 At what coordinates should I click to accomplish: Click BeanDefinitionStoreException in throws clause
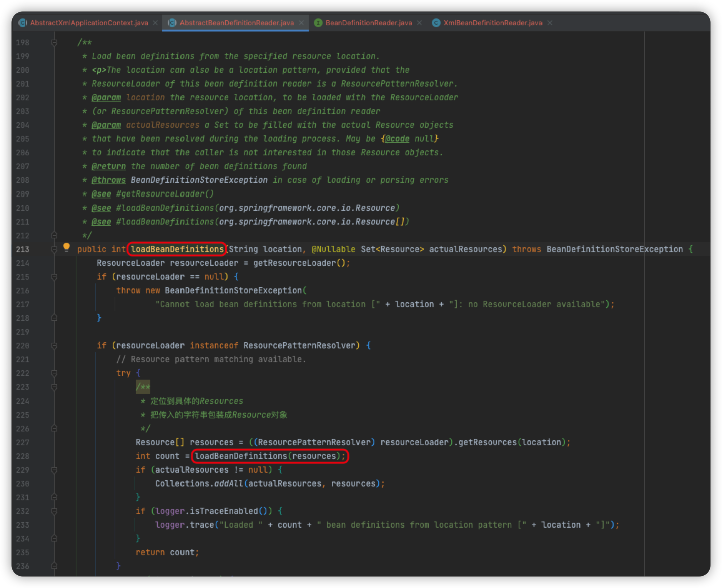[615, 249]
